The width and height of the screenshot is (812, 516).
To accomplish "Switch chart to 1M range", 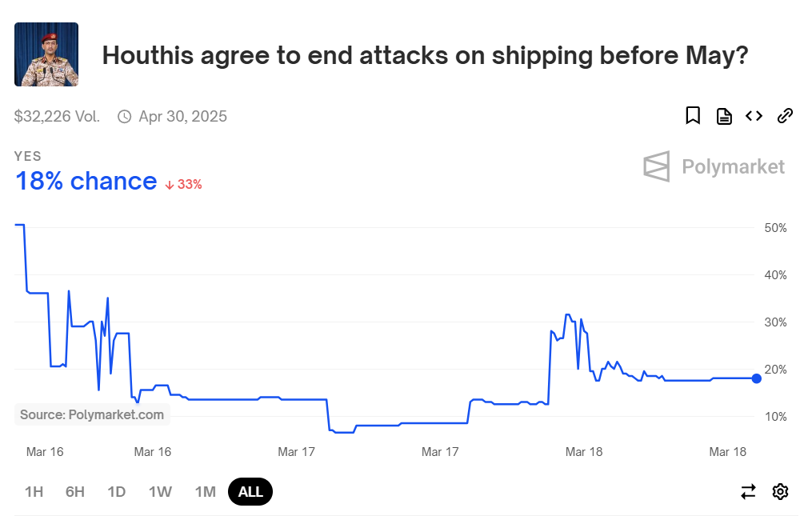I will point(205,491).
